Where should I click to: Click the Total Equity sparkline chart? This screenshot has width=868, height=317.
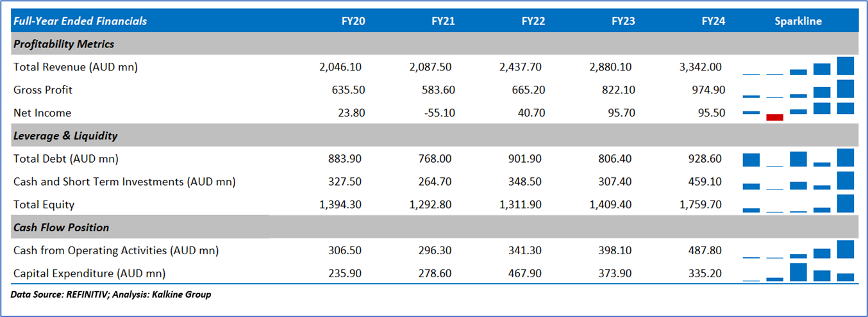[x=798, y=204]
